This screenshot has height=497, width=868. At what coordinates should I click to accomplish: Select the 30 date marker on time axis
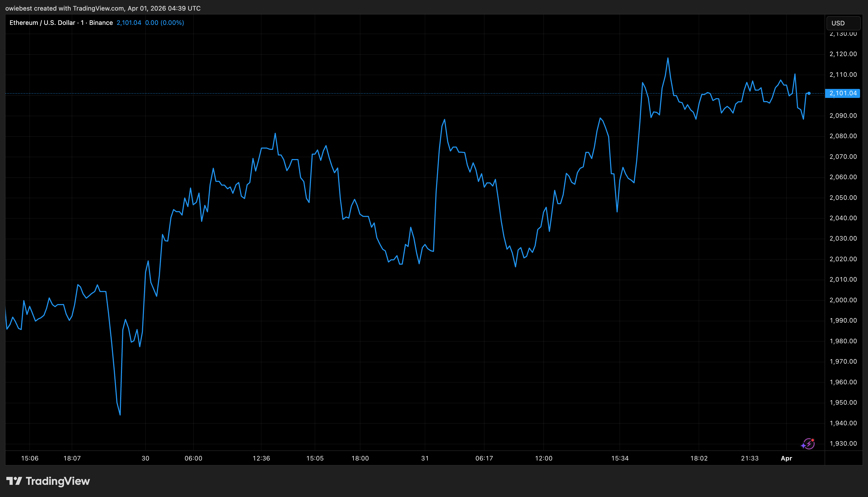click(x=145, y=458)
